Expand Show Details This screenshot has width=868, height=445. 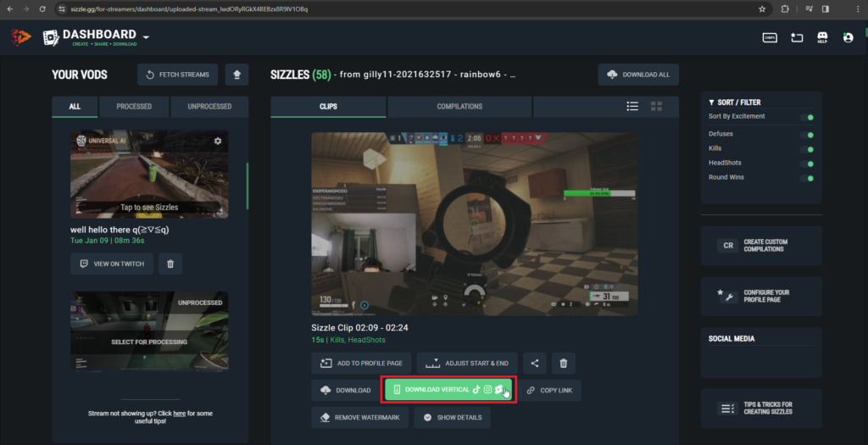coord(453,417)
